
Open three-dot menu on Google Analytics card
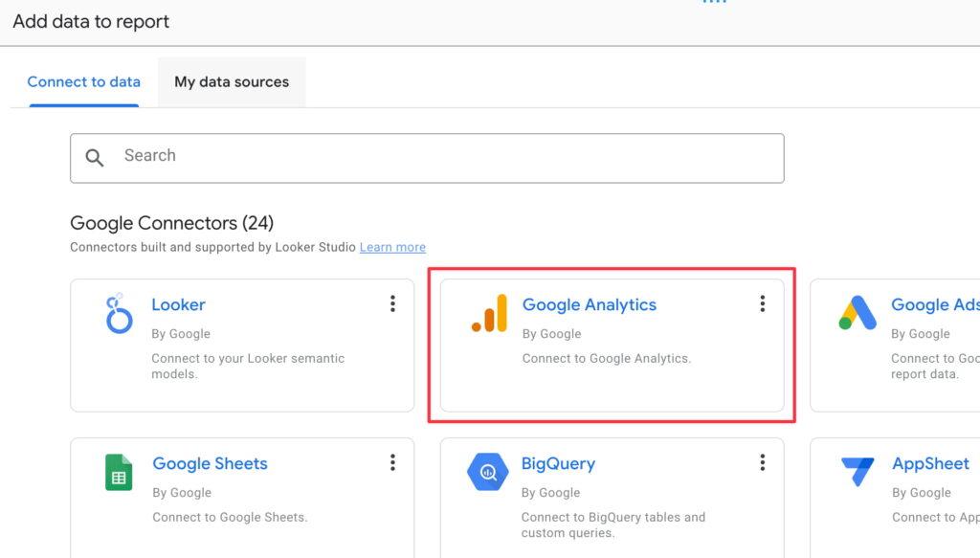[762, 304]
